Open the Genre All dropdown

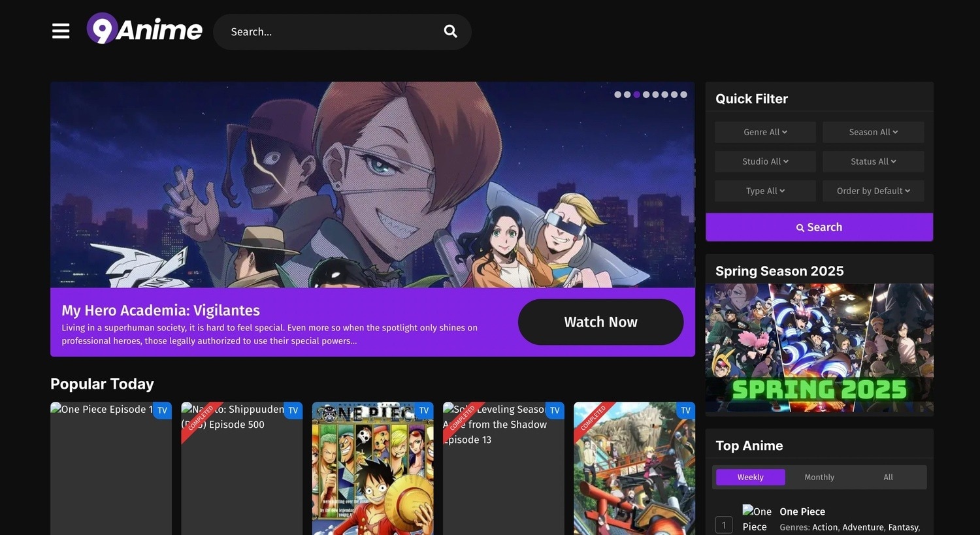point(765,132)
